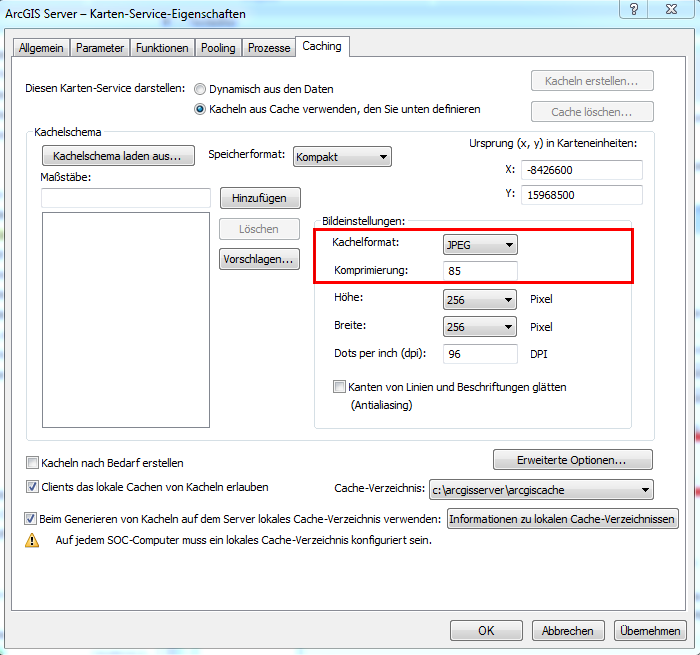
Task: Click the Kachelformat label
Action: [366, 242]
